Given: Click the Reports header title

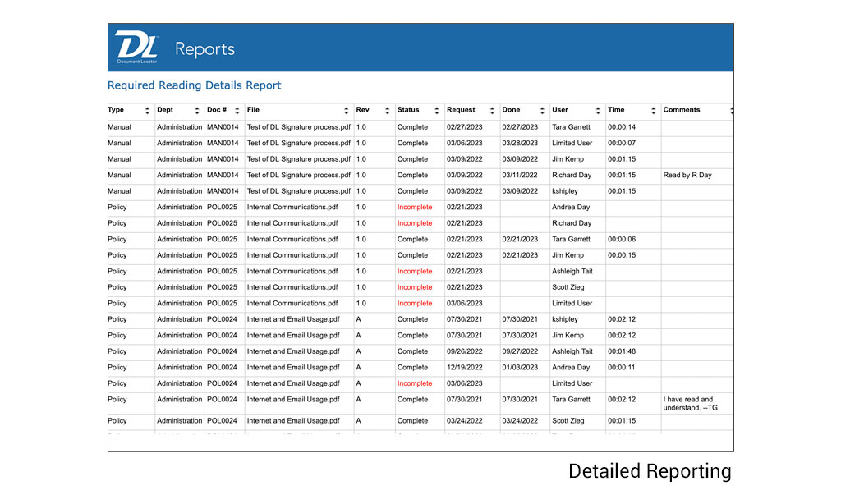Looking at the screenshot, I should [205, 49].
